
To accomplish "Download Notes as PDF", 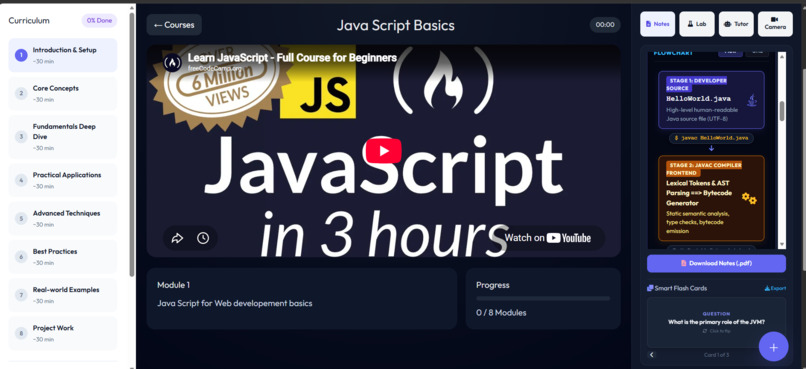I will point(716,263).
